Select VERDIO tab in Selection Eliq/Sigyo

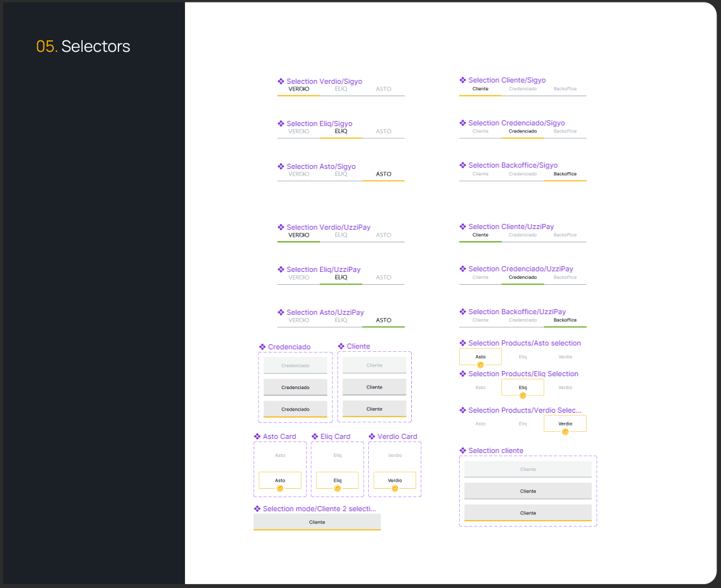pos(298,131)
